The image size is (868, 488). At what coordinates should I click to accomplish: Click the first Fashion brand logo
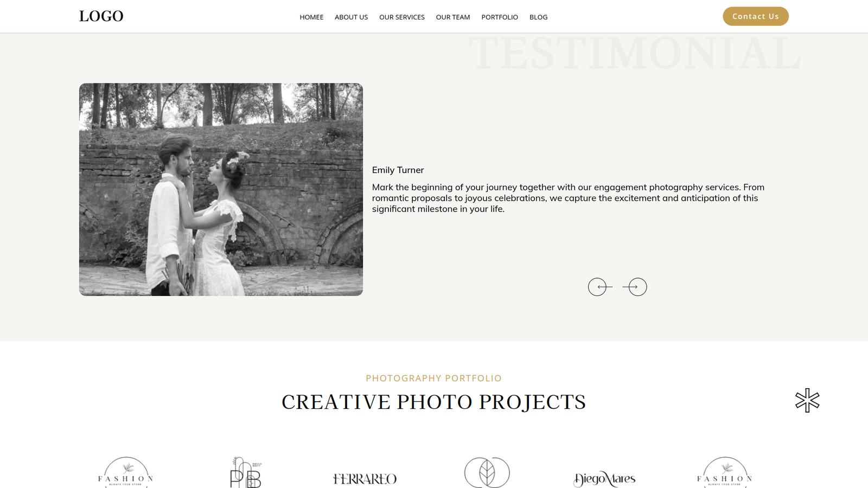click(x=125, y=472)
